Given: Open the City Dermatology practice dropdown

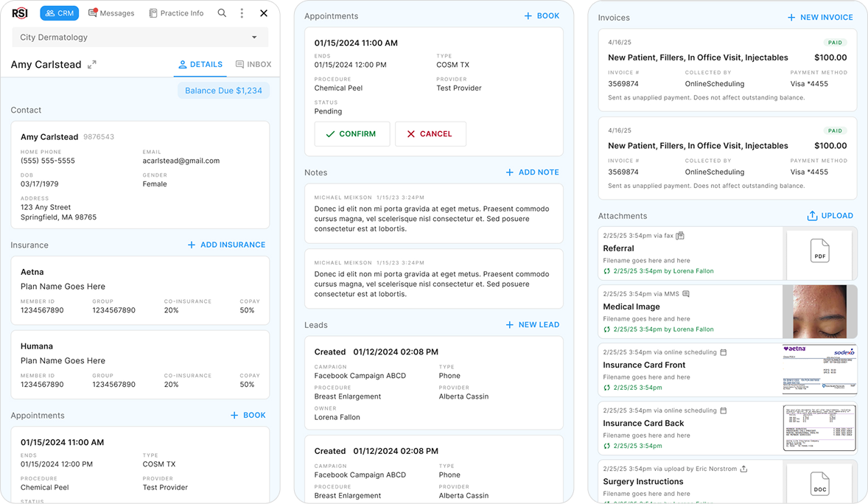Looking at the screenshot, I should point(140,38).
